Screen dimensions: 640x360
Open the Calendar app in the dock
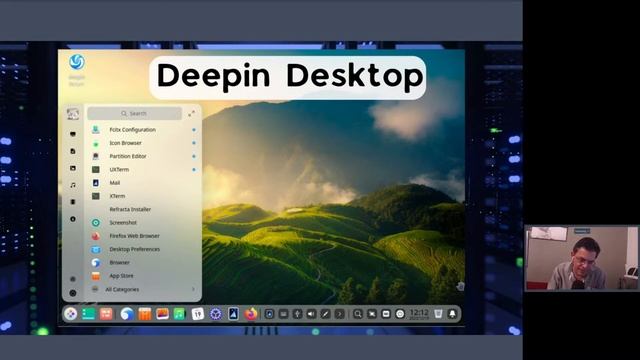point(198,314)
